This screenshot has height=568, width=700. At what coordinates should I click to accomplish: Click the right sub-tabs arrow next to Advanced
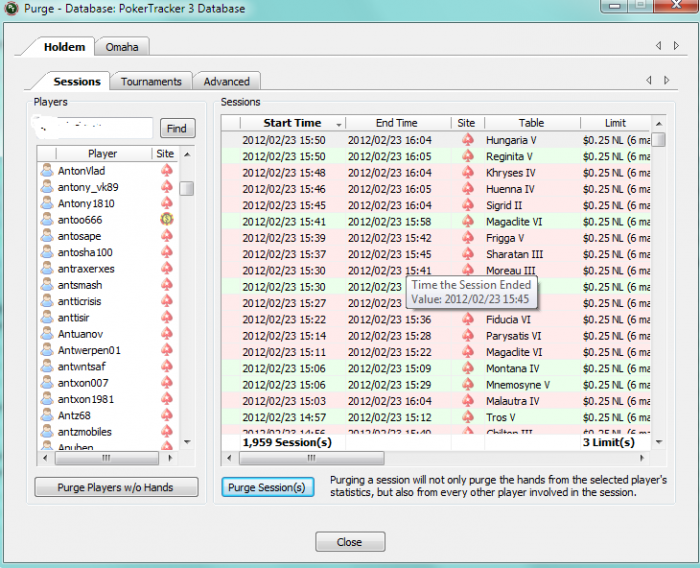tap(667, 80)
